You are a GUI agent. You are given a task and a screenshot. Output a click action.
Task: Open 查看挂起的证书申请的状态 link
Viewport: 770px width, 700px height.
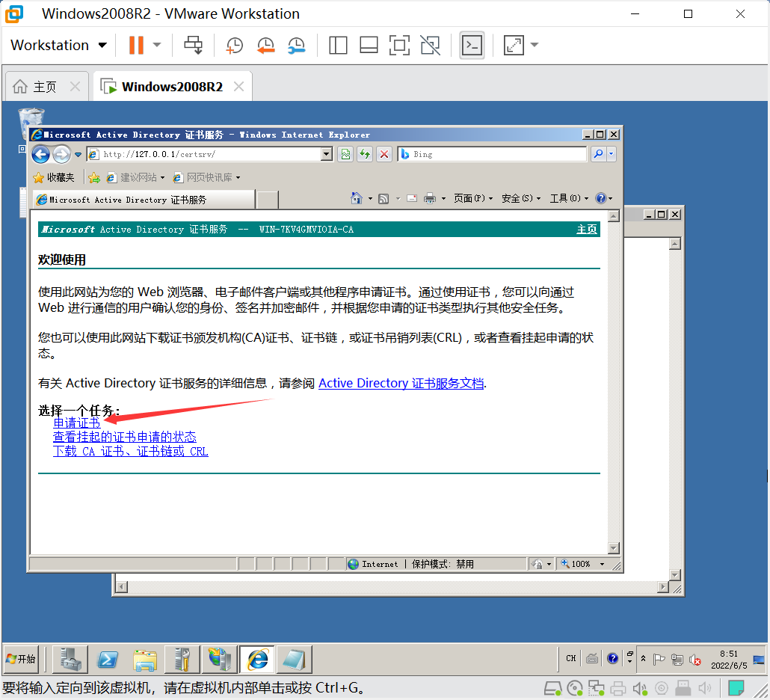point(125,437)
